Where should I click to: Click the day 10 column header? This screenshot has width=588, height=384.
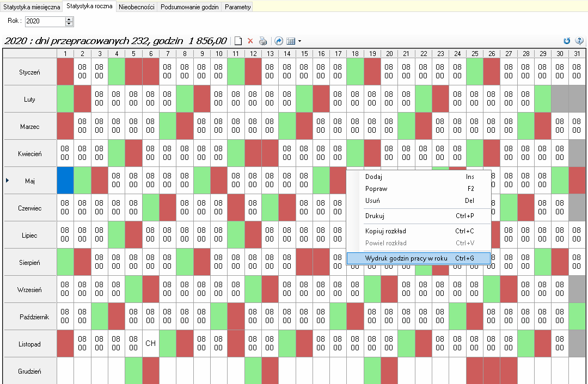coord(219,53)
